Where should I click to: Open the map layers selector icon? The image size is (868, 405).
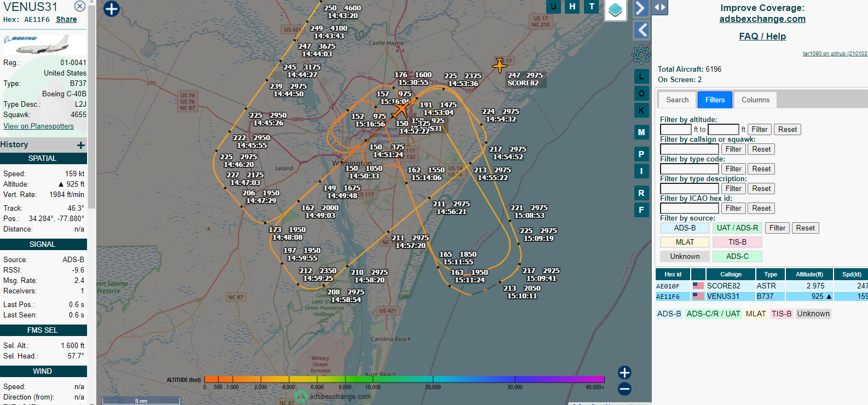[x=615, y=10]
